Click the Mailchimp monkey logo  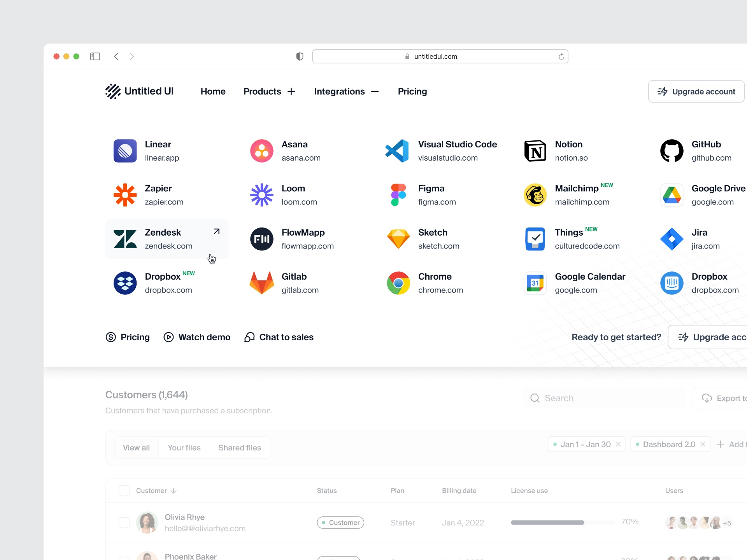pos(535,195)
